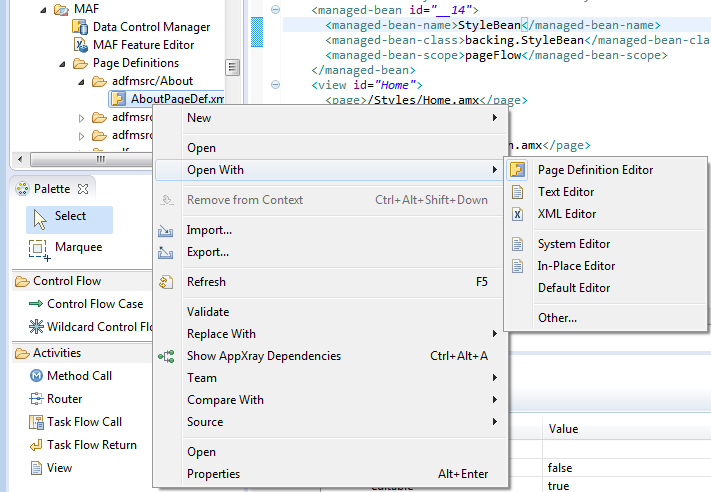Choose Open With in the context menu

coord(328,170)
